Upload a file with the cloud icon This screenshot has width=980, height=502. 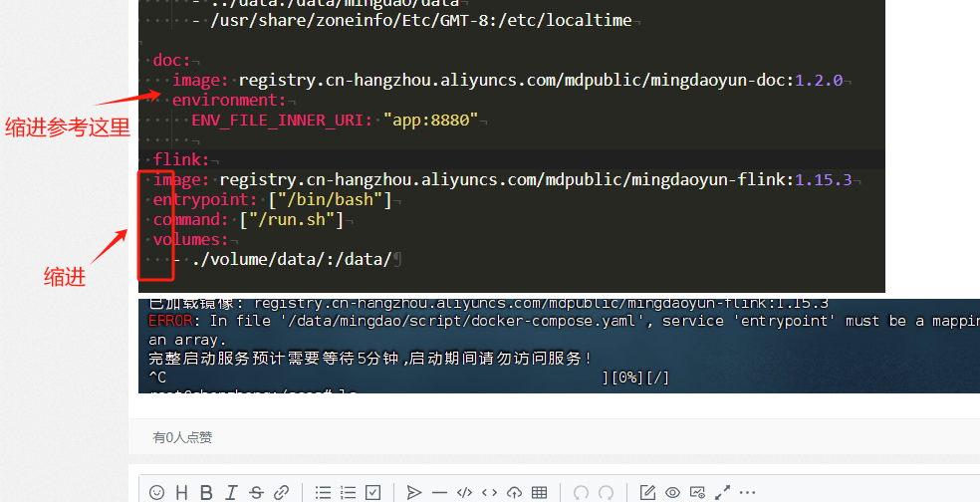[x=514, y=493]
